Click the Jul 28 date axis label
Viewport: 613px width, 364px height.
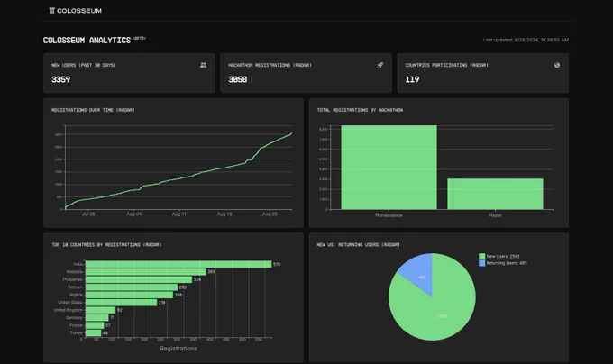pyautogui.click(x=88, y=214)
